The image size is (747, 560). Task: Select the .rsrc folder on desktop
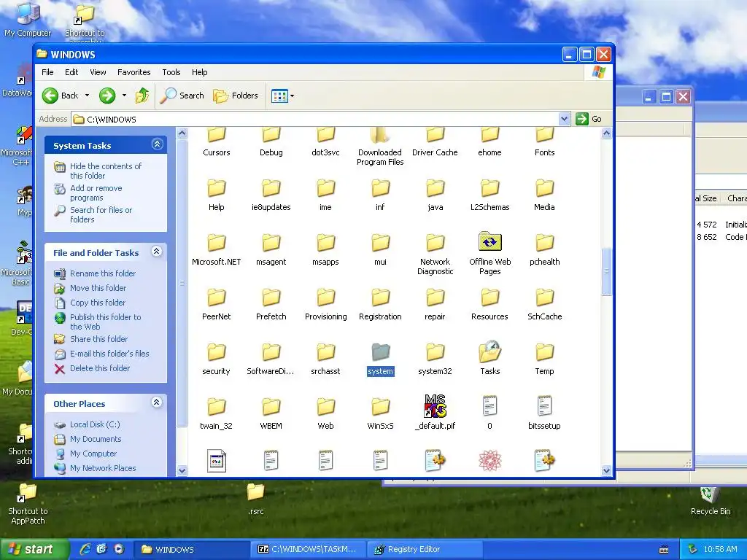pos(255,499)
